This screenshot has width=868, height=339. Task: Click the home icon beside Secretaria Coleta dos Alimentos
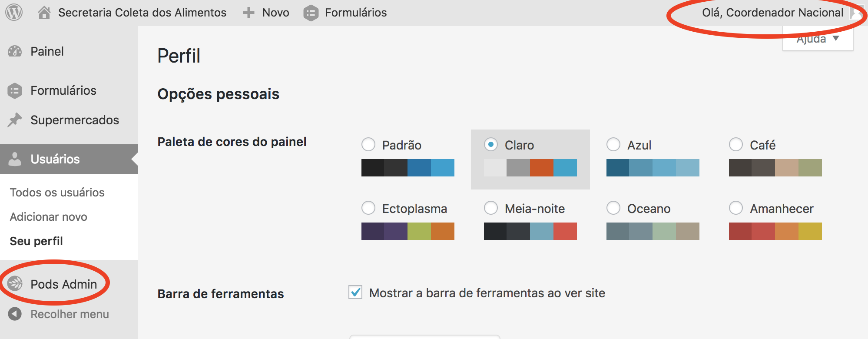click(x=44, y=13)
